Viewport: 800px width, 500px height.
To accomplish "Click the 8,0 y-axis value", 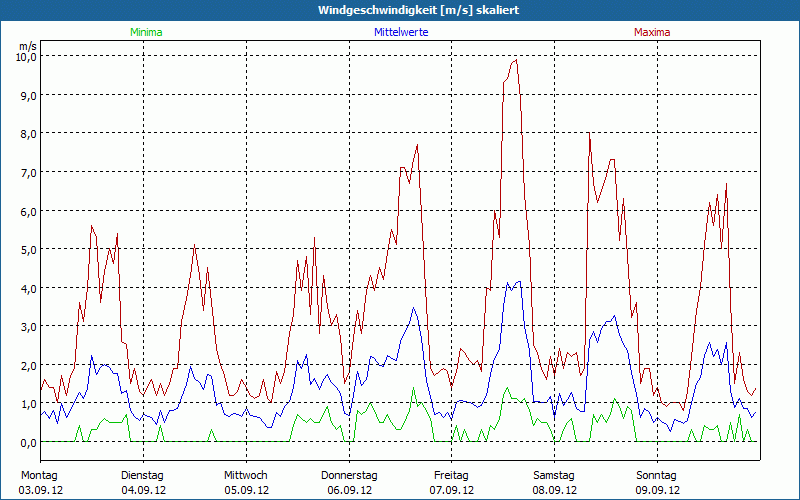I will click(x=29, y=134).
